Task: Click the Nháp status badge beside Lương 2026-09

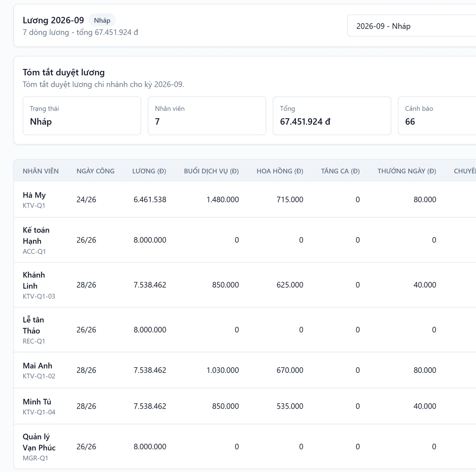Action: [102, 20]
